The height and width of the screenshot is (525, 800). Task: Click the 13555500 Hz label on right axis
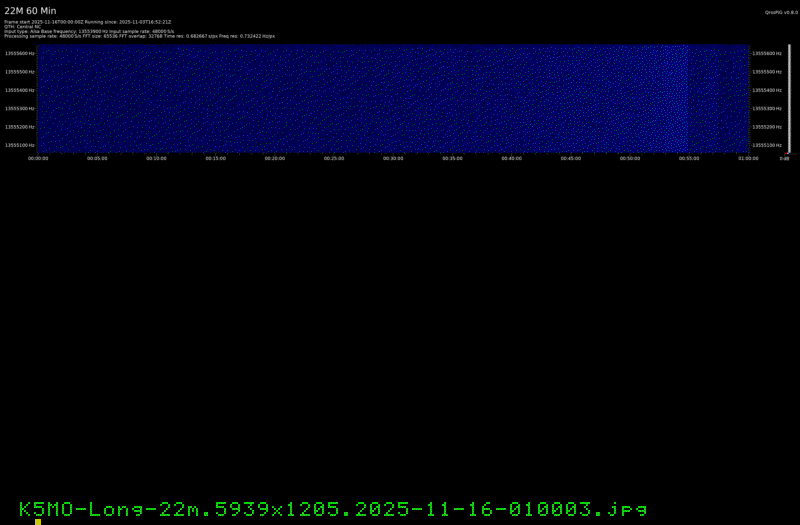click(x=768, y=72)
